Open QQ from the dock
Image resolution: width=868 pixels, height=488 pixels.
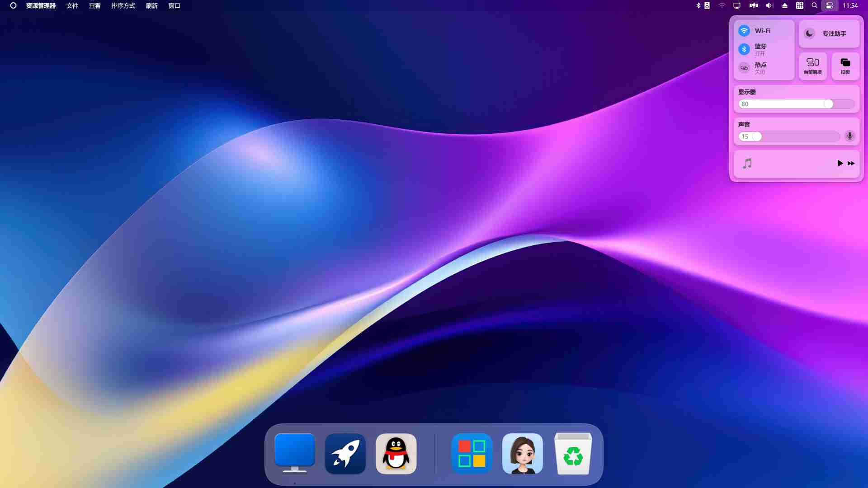tap(396, 453)
